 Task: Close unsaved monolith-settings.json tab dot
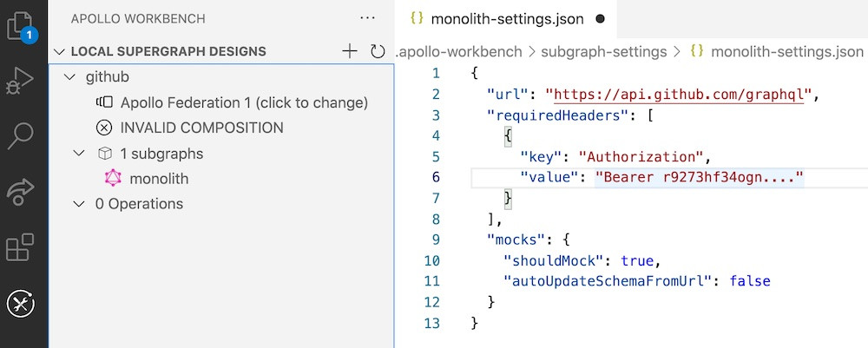coord(600,19)
